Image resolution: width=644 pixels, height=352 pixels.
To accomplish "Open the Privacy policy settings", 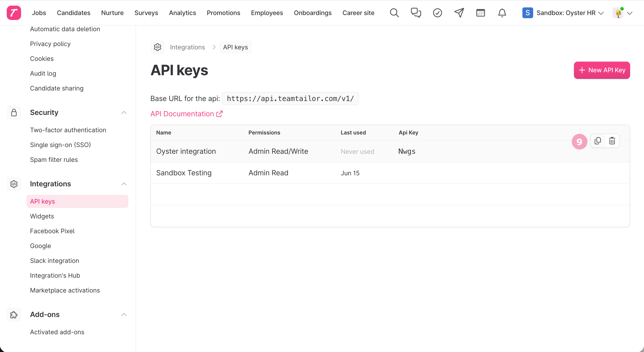I will tap(50, 44).
